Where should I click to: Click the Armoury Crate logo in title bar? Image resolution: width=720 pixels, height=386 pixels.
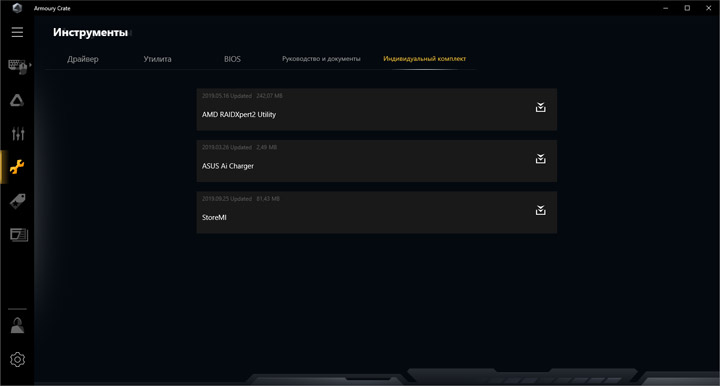[x=17, y=8]
